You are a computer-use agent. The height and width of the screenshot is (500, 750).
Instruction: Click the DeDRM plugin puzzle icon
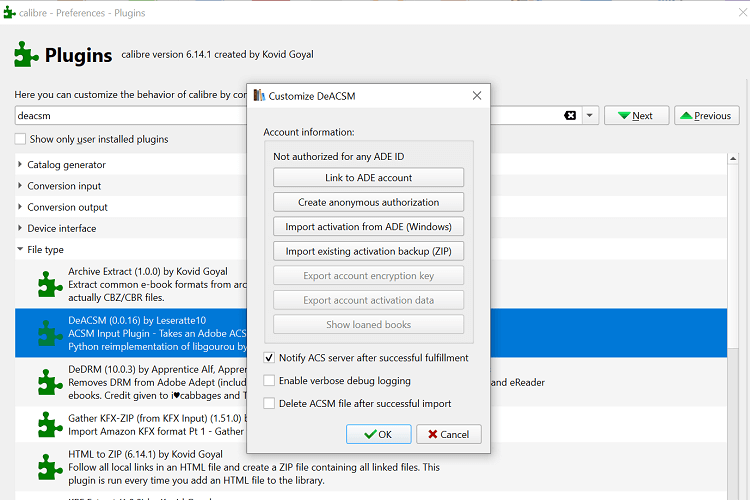coord(50,382)
